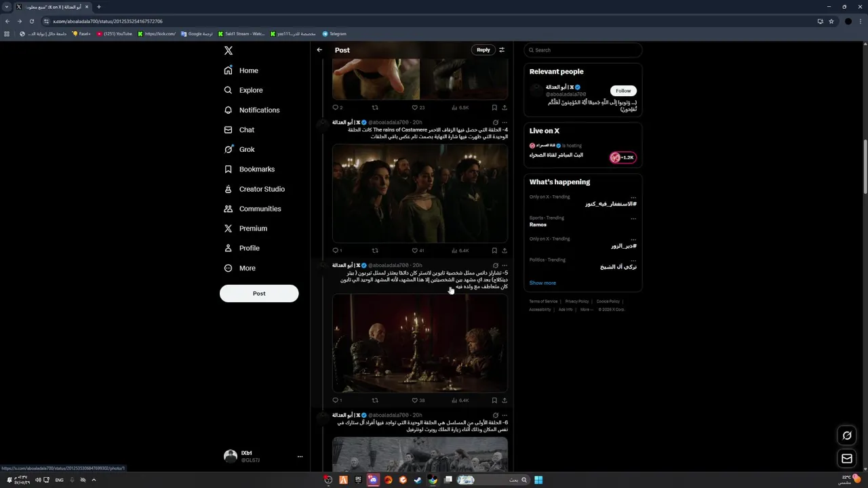Open the Telegram bookmark in bookmarks bar
This screenshot has height=488, width=868.
334,34
